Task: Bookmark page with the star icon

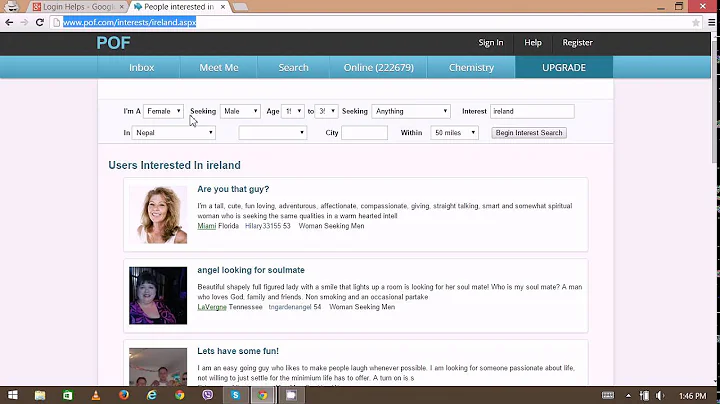Action: point(696,22)
